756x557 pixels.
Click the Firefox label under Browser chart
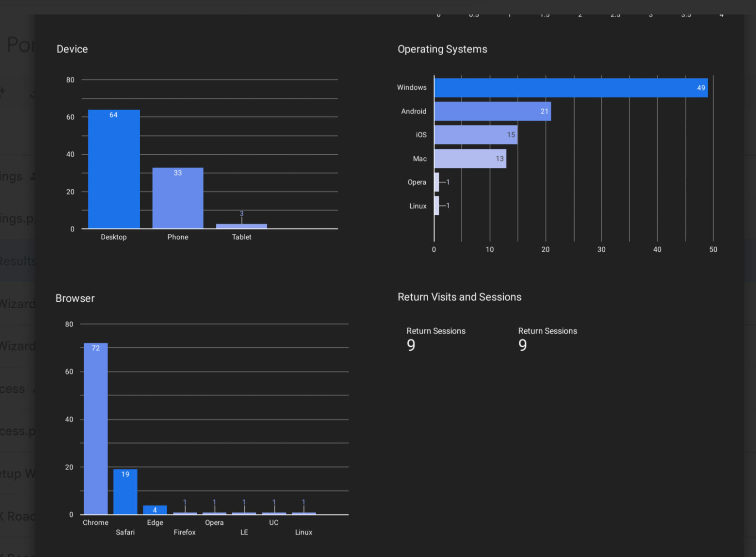pyautogui.click(x=184, y=532)
